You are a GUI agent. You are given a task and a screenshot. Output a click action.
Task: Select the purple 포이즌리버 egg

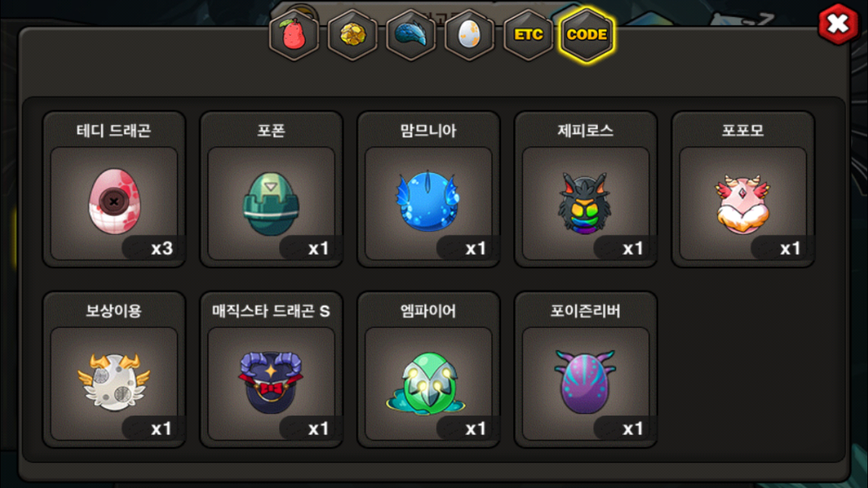coord(585,382)
